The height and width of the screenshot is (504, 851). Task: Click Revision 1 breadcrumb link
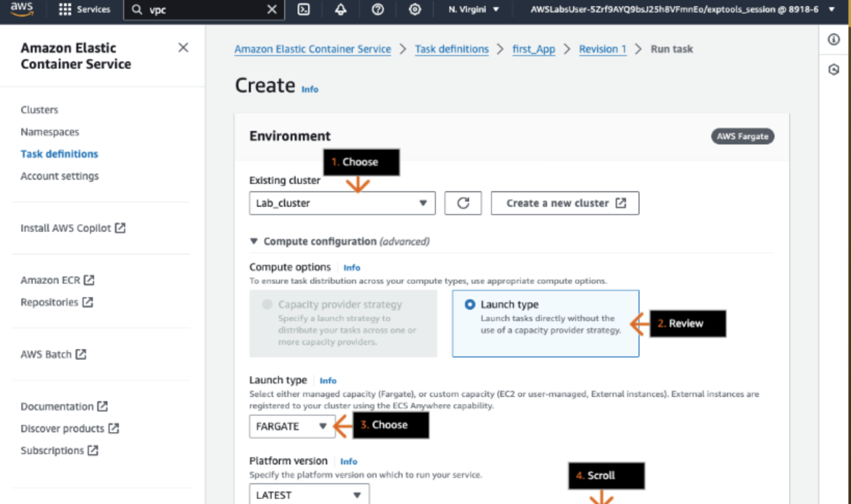click(x=603, y=49)
